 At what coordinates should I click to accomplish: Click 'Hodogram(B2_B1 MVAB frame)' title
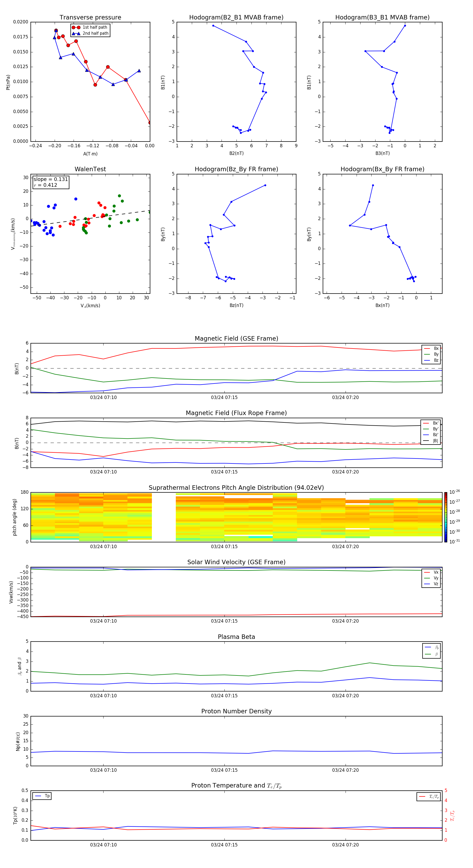[x=236, y=18]
